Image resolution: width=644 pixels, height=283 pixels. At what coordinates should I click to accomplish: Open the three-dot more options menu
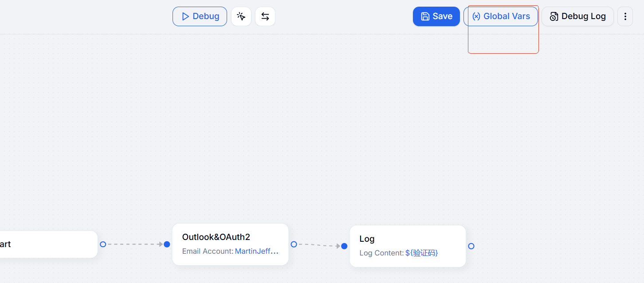(625, 16)
